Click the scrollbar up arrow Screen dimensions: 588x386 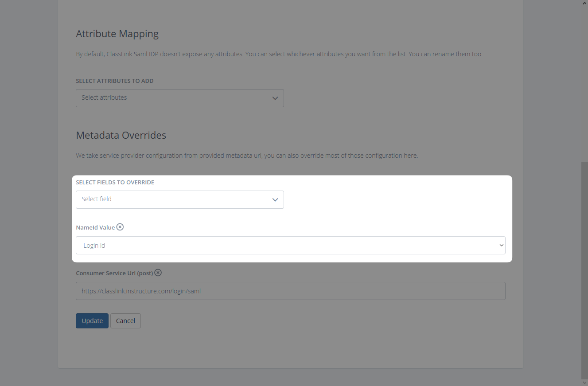[x=584, y=4]
